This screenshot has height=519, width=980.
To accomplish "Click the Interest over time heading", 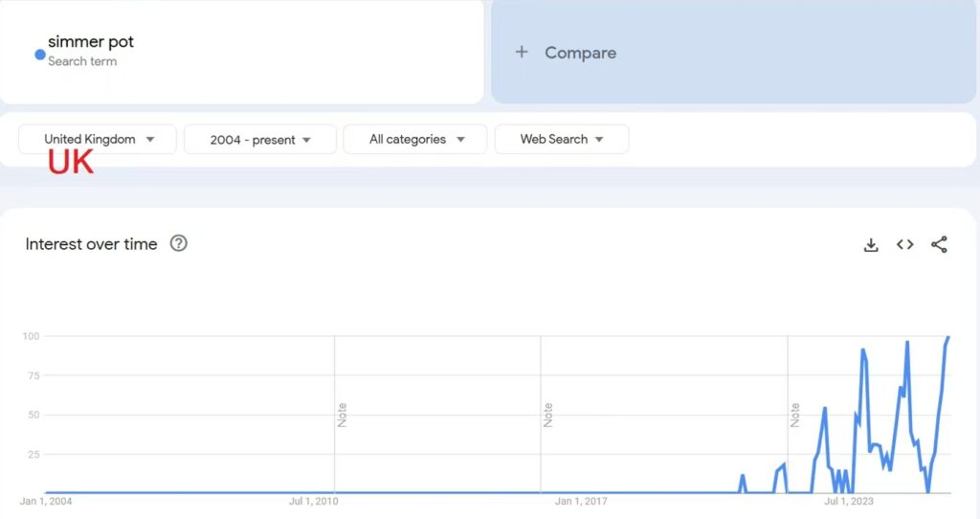I will click(91, 244).
